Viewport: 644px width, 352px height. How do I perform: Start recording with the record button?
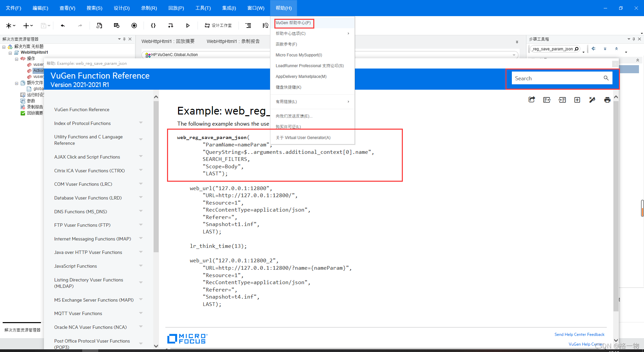click(x=134, y=26)
